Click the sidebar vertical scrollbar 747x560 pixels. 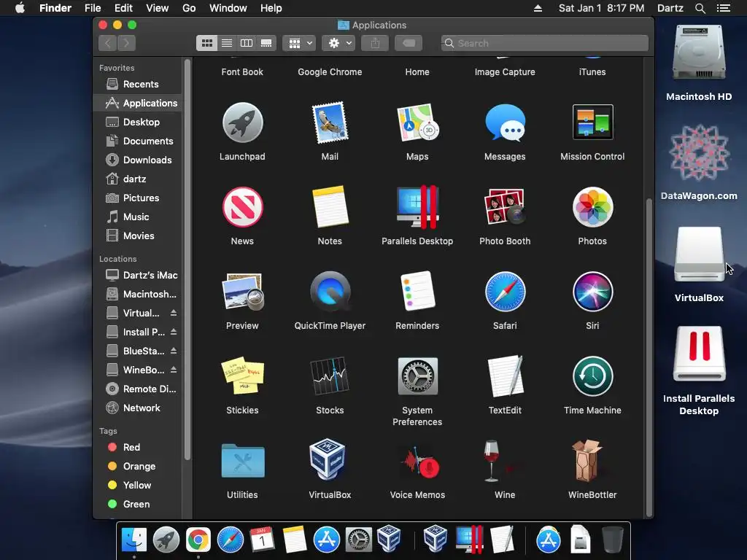(187, 260)
